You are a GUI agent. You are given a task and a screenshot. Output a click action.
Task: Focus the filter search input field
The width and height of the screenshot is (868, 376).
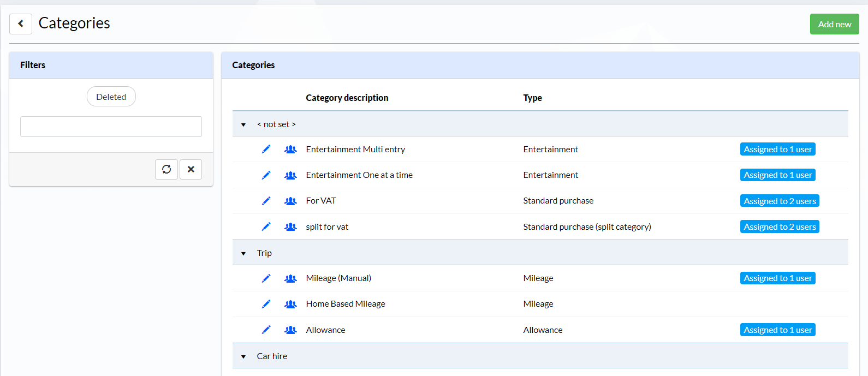(x=111, y=127)
